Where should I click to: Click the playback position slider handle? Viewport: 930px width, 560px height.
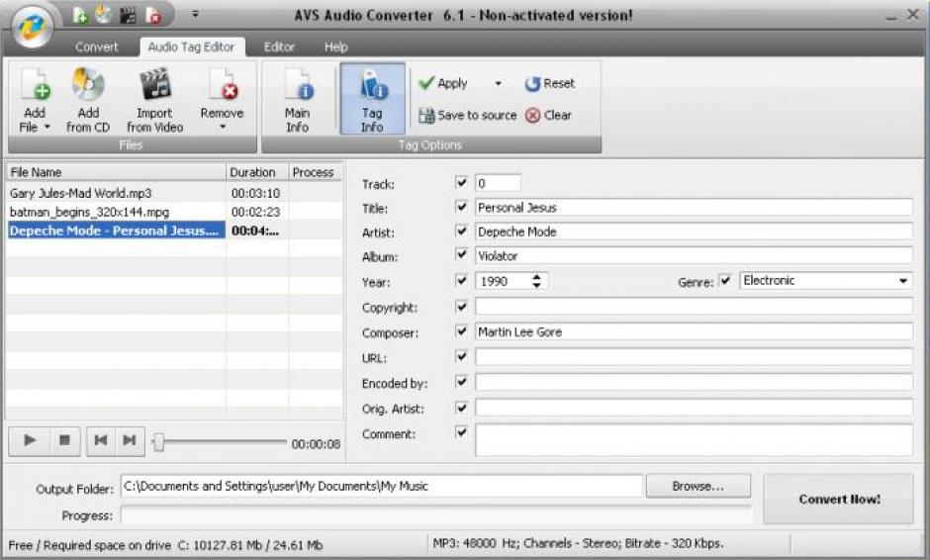pos(158,443)
